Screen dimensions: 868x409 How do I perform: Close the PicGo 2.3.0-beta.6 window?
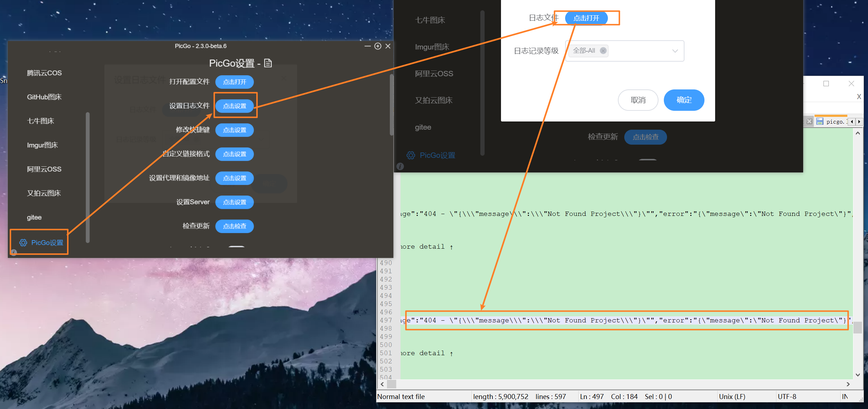pos(388,46)
